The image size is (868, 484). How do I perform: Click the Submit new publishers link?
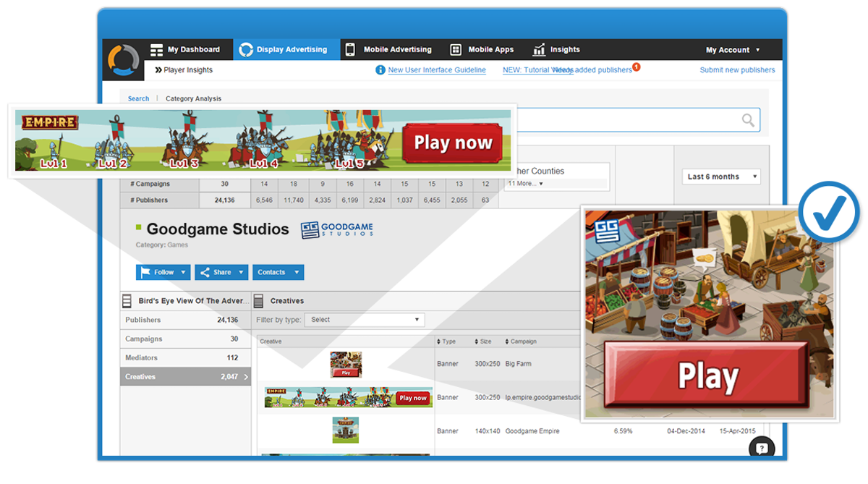click(x=737, y=70)
